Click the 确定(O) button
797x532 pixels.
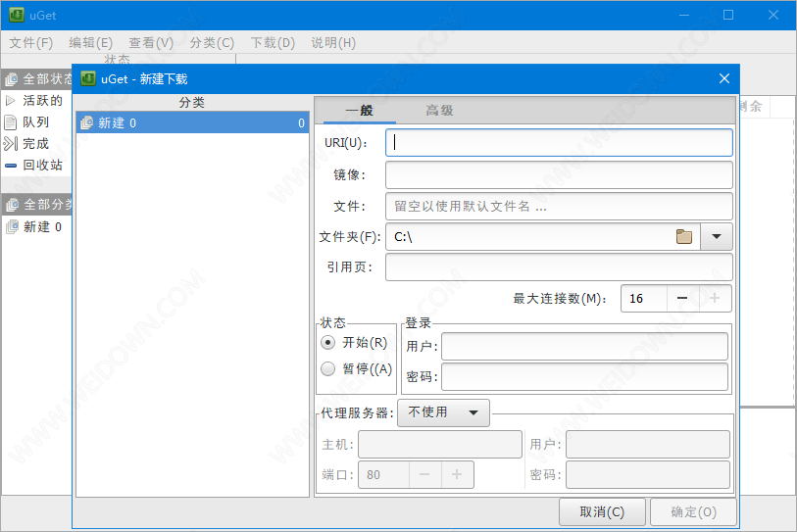(x=694, y=512)
